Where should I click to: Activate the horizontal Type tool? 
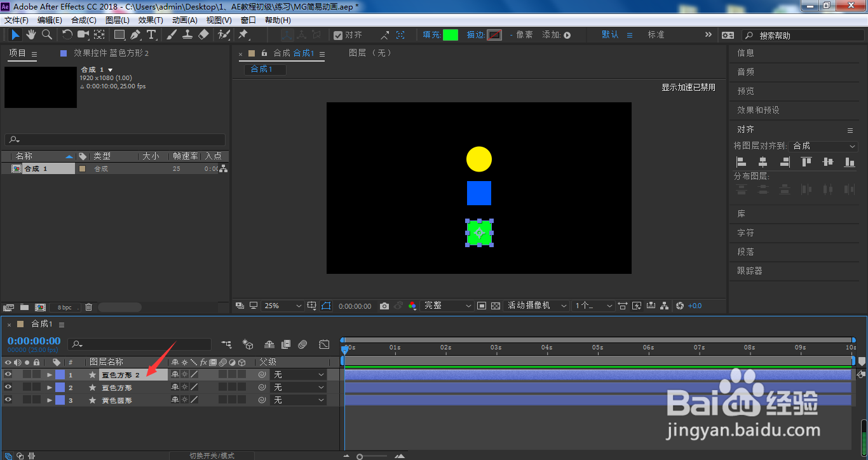click(x=151, y=34)
